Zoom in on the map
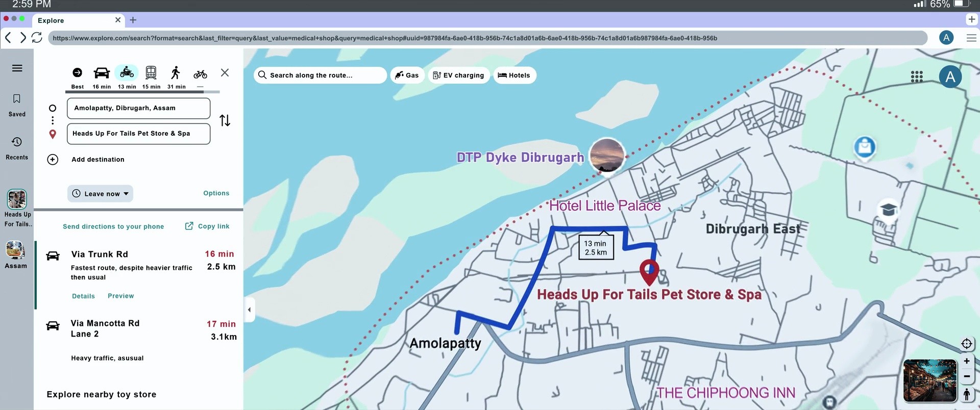Viewport: 980px width, 410px height. point(966,361)
